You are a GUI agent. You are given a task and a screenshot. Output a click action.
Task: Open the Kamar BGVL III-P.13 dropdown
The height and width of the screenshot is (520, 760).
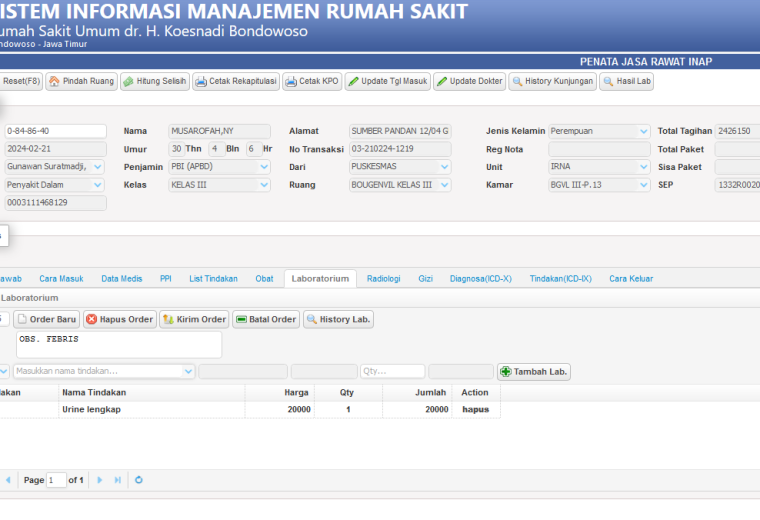(x=643, y=185)
